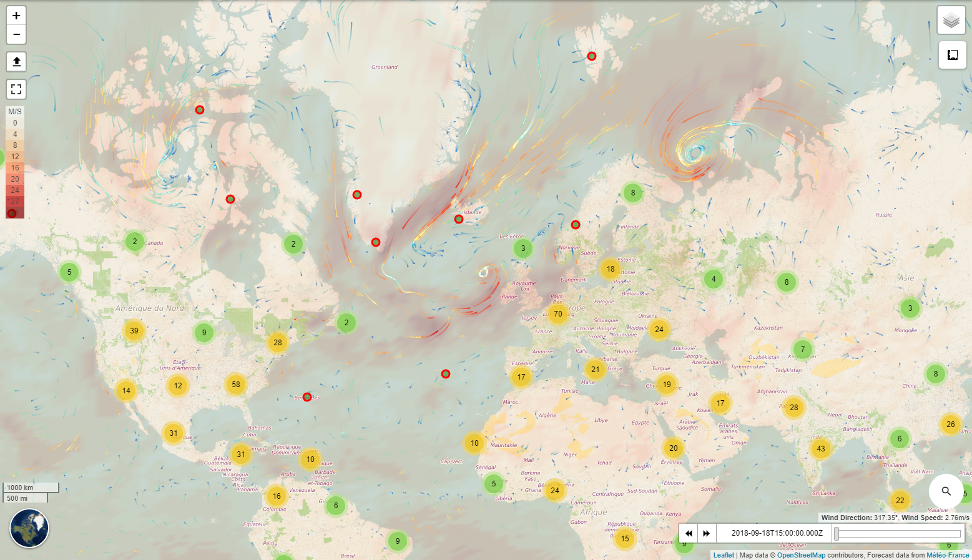972x560 pixels.
Task: Zoom out of the map
Action: (x=16, y=34)
